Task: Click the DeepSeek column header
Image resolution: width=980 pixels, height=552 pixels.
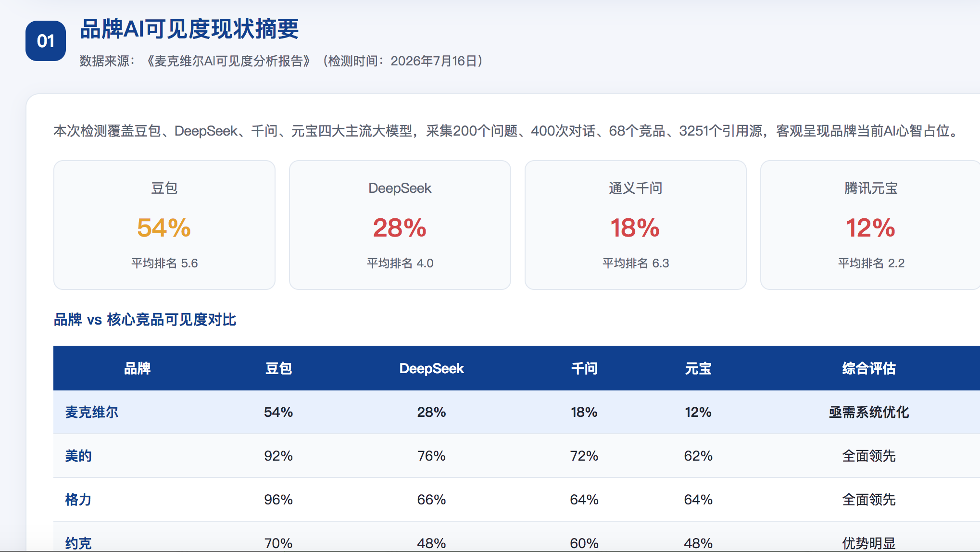Action: [x=432, y=368]
